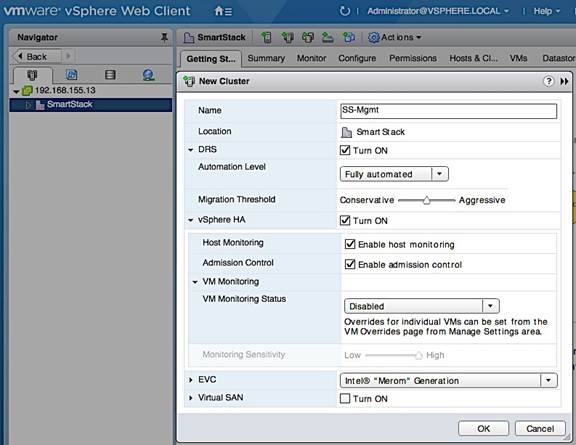Image resolution: width=576 pixels, height=445 pixels.
Task: Click the Migration Threshold slider handle
Action: 426,200
